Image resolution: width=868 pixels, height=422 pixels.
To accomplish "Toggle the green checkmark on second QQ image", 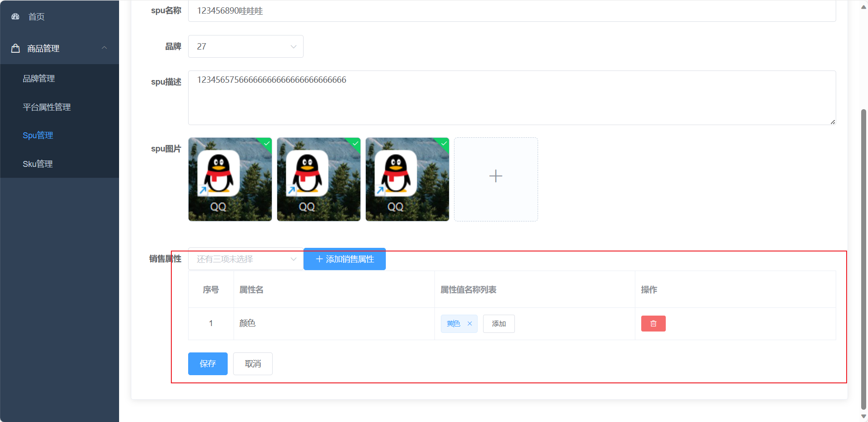I will point(354,144).
